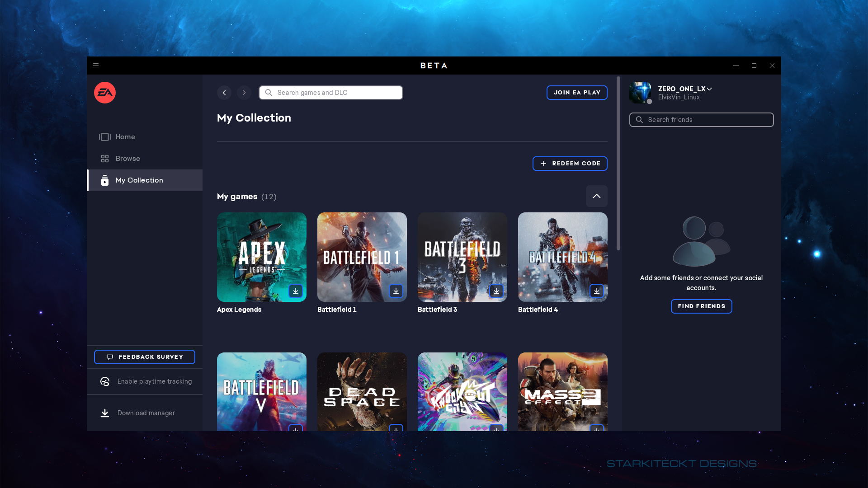Click the FIND FRIENDS button
The height and width of the screenshot is (488, 868).
[702, 305]
